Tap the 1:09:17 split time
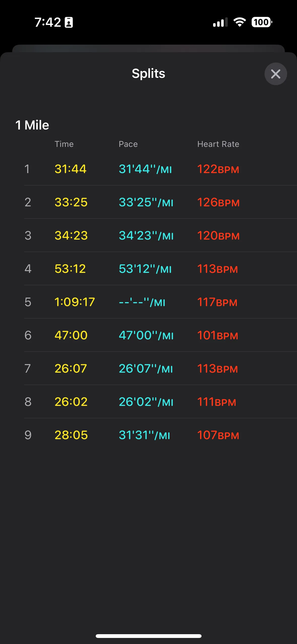Viewport: 297px width, 644px height. (x=75, y=302)
